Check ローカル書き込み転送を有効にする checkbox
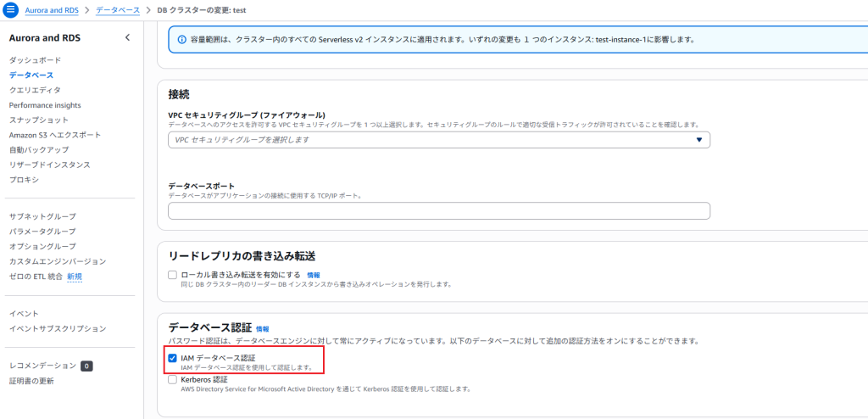Image resolution: width=868 pixels, height=419 pixels. tap(172, 274)
